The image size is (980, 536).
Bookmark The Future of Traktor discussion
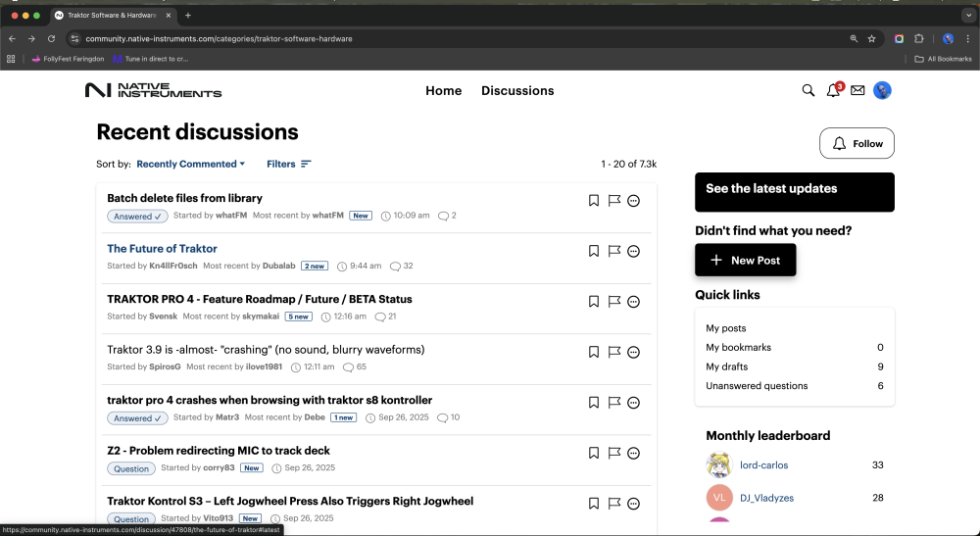point(594,251)
